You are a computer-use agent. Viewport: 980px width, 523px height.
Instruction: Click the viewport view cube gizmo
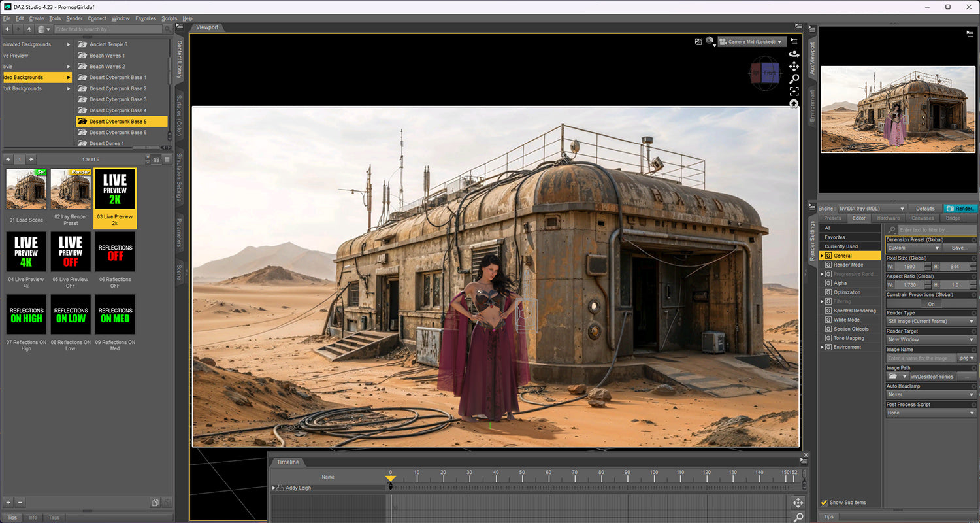coord(764,73)
